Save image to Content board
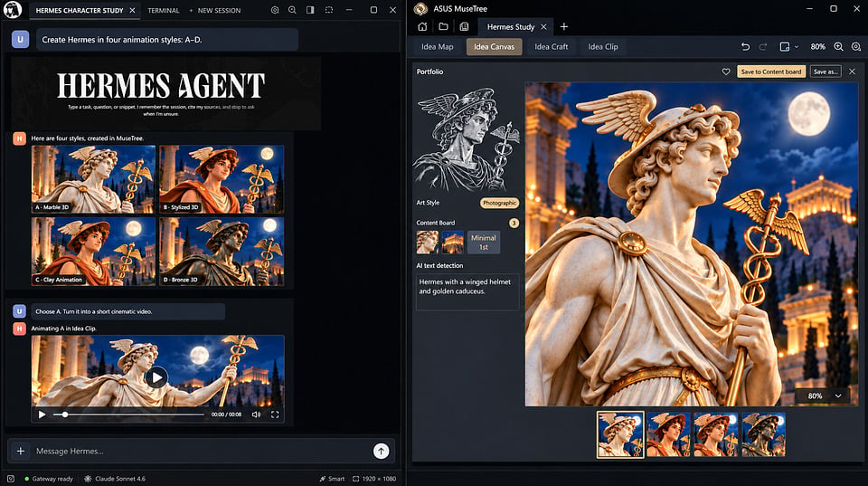 click(x=771, y=71)
